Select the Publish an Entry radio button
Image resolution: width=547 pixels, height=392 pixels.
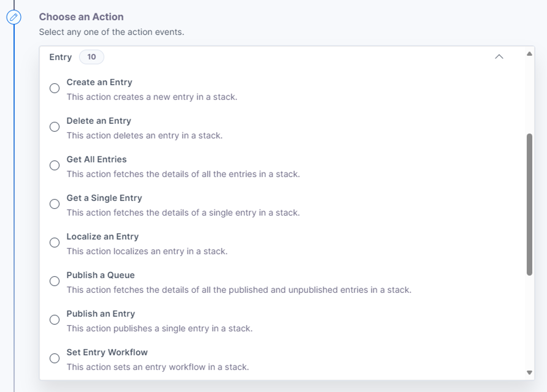55,320
